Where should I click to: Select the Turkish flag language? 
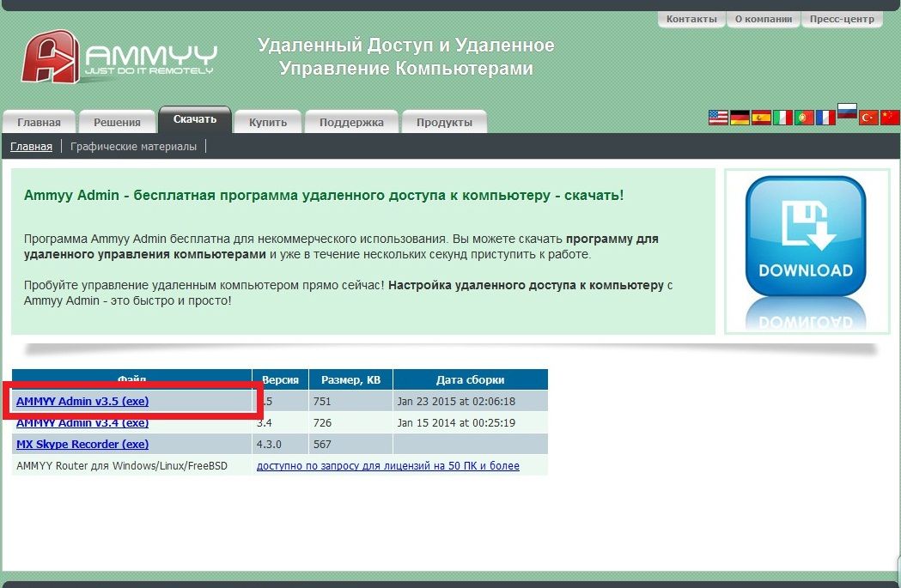[868, 117]
